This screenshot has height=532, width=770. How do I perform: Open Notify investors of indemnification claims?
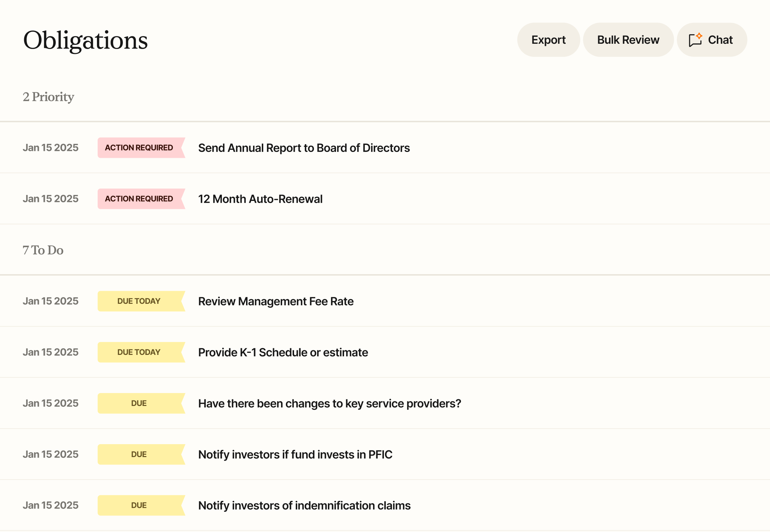[304, 506]
